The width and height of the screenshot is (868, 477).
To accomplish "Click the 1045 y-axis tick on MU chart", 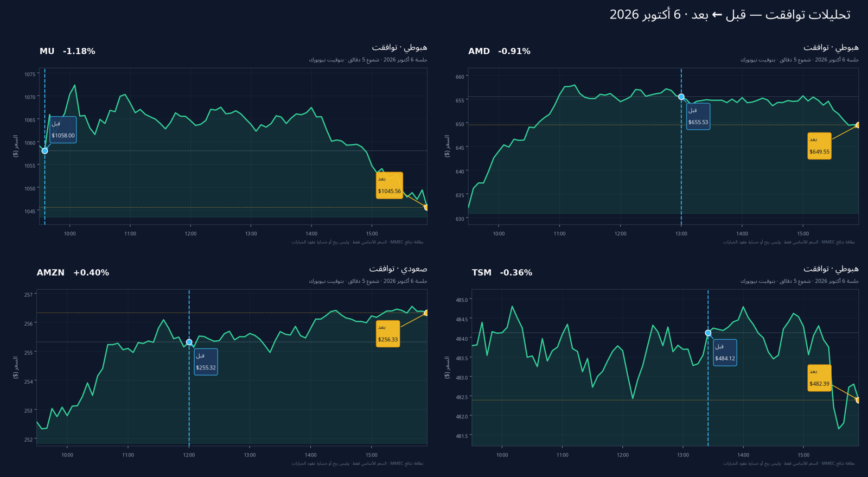I will 30,212.
